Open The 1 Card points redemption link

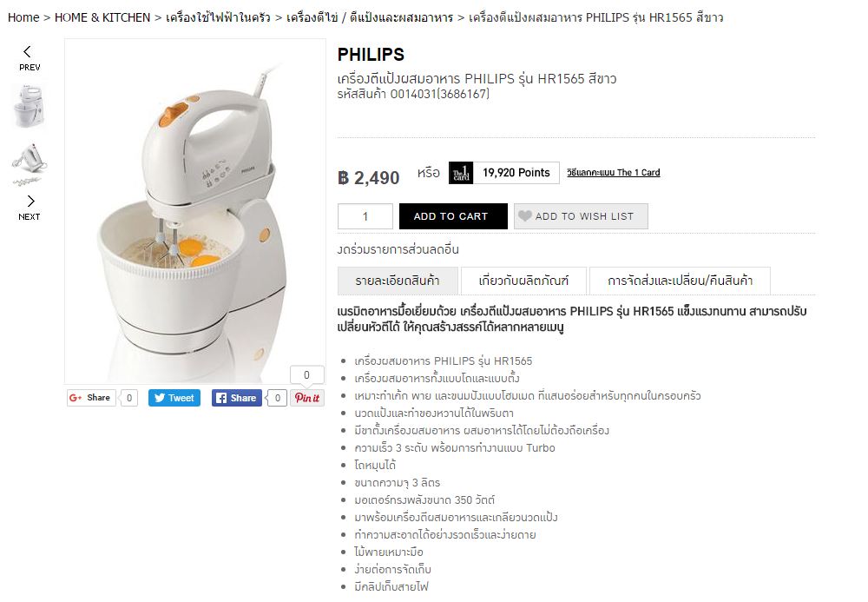point(614,172)
